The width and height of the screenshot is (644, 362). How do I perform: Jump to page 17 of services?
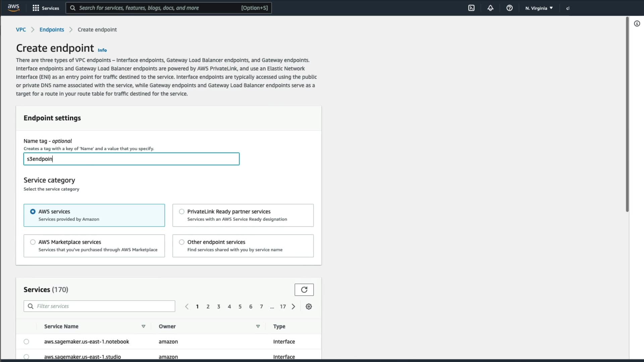tap(283, 306)
